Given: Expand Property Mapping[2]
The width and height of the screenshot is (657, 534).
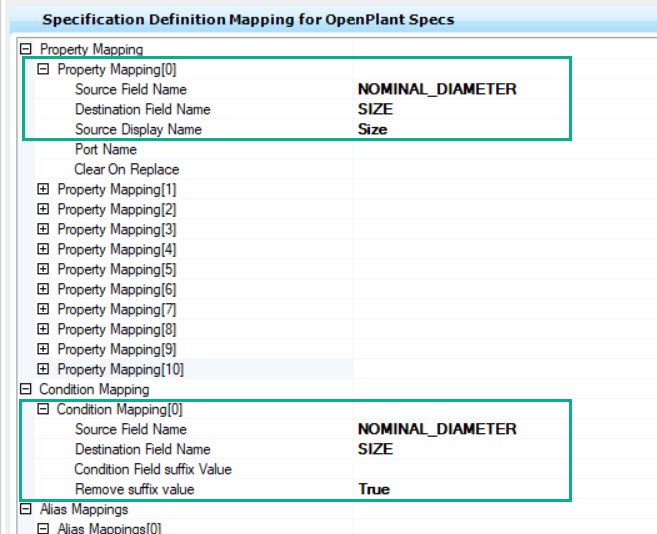Looking at the screenshot, I should click(x=43, y=209).
